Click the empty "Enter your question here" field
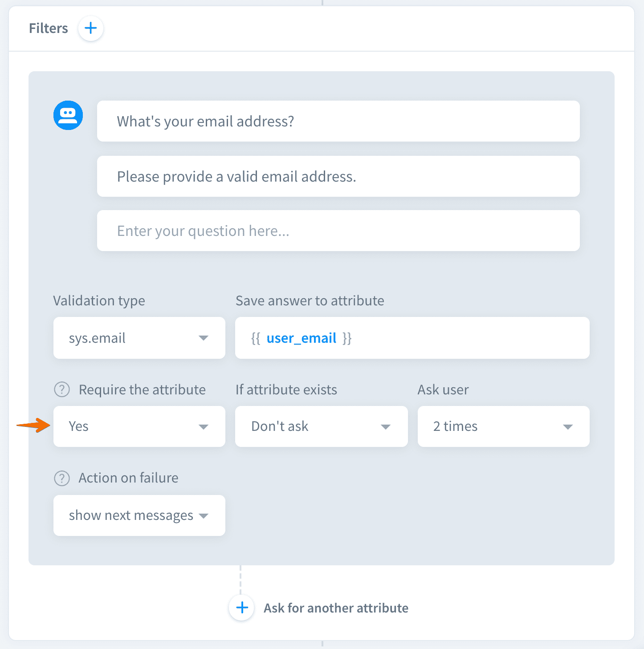The image size is (644, 649). click(338, 231)
